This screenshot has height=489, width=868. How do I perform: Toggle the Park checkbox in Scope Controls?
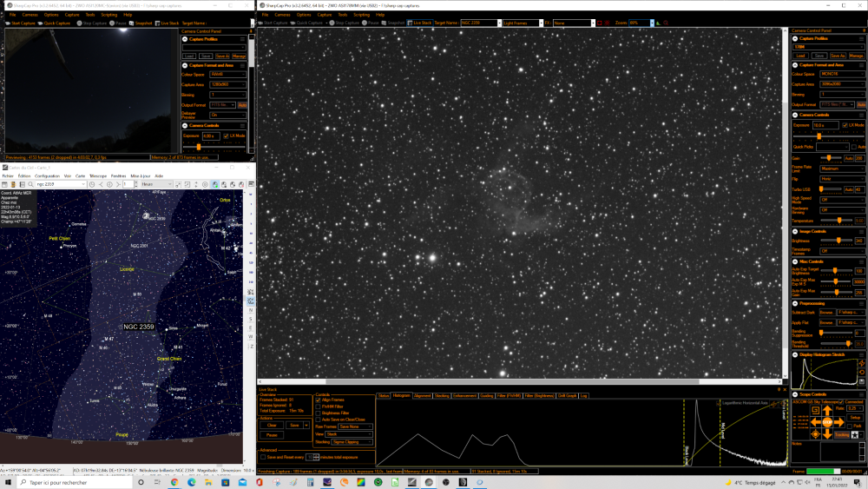849,426
